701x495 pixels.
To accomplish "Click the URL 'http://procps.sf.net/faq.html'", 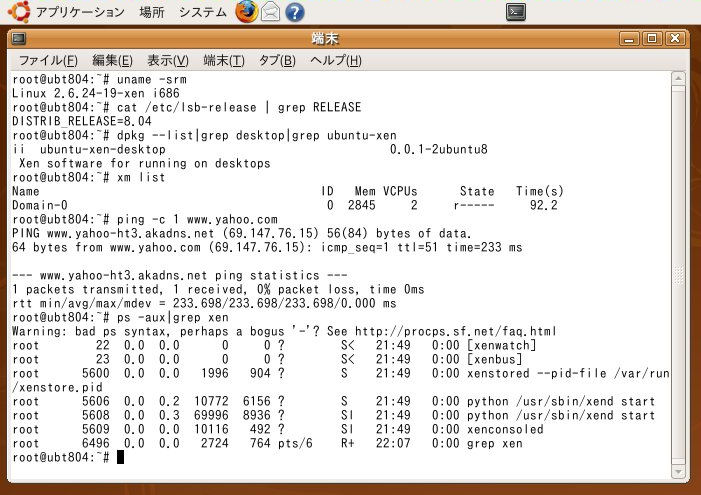I will coord(456,331).
